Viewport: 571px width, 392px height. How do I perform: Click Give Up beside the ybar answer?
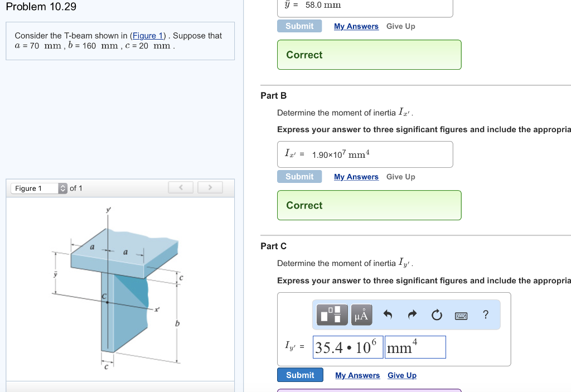point(400,26)
